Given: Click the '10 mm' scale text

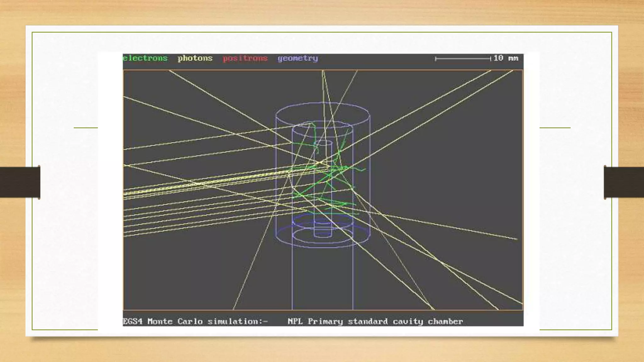Looking at the screenshot, I should point(506,58).
